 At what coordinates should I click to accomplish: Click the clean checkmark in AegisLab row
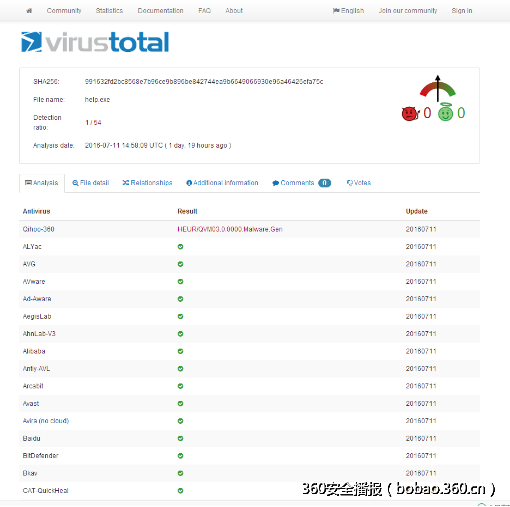(x=180, y=316)
